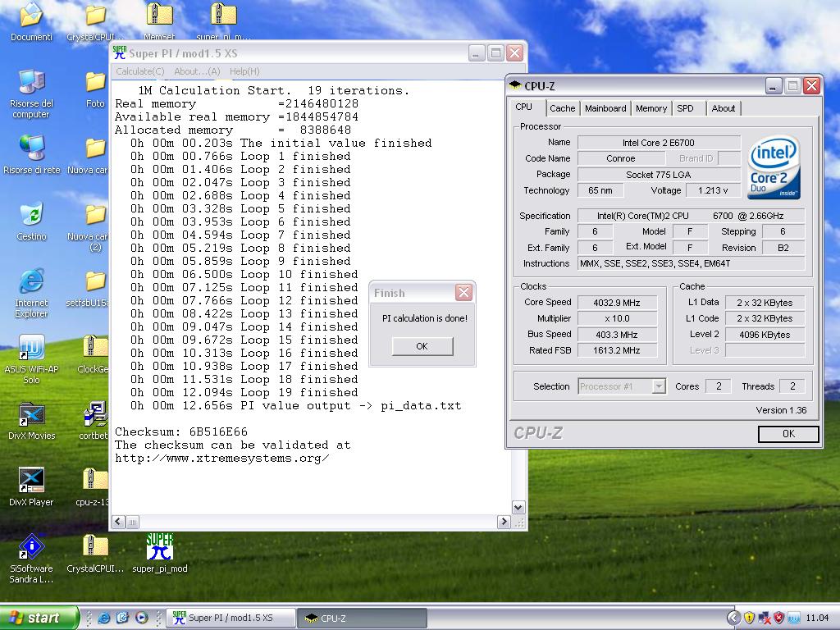Open the Cestino recycle bin

tap(32, 221)
